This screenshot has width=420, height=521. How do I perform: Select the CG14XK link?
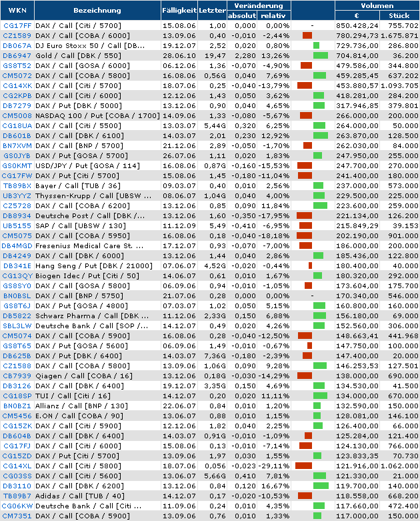pos(17,86)
